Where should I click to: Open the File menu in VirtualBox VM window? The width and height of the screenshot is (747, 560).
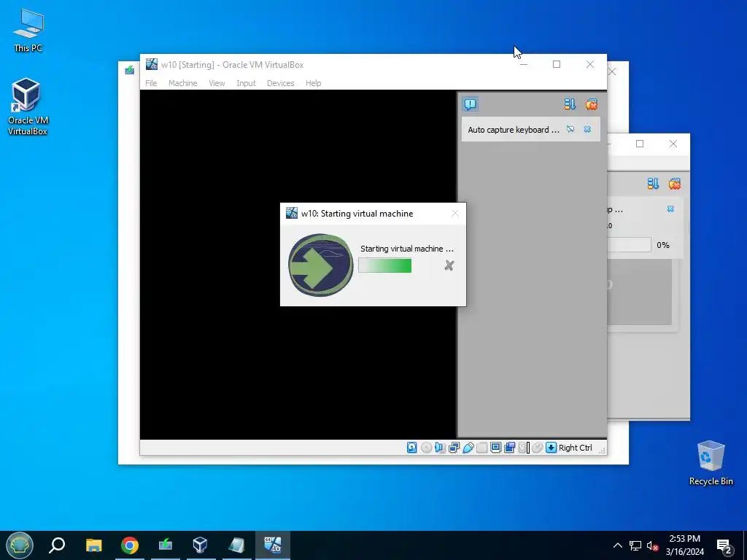click(151, 83)
